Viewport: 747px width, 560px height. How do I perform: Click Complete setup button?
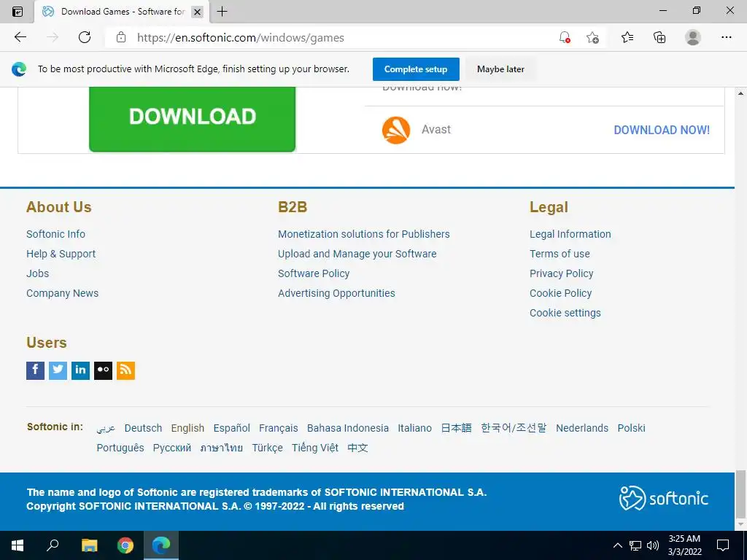point(416,69)
